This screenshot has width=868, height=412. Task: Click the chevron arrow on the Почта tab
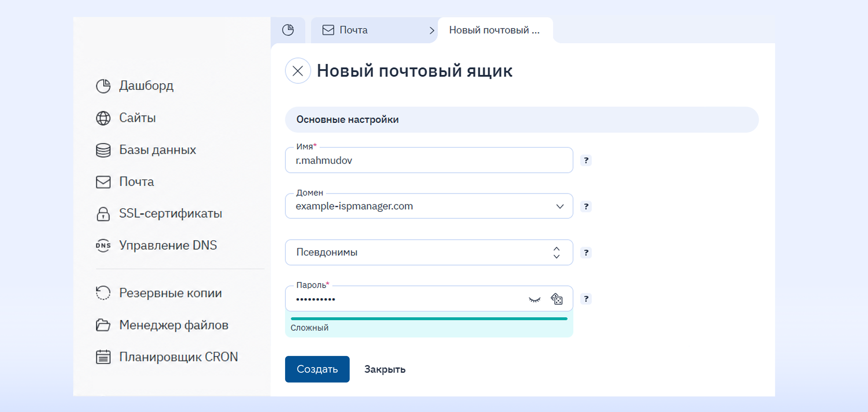432,31
